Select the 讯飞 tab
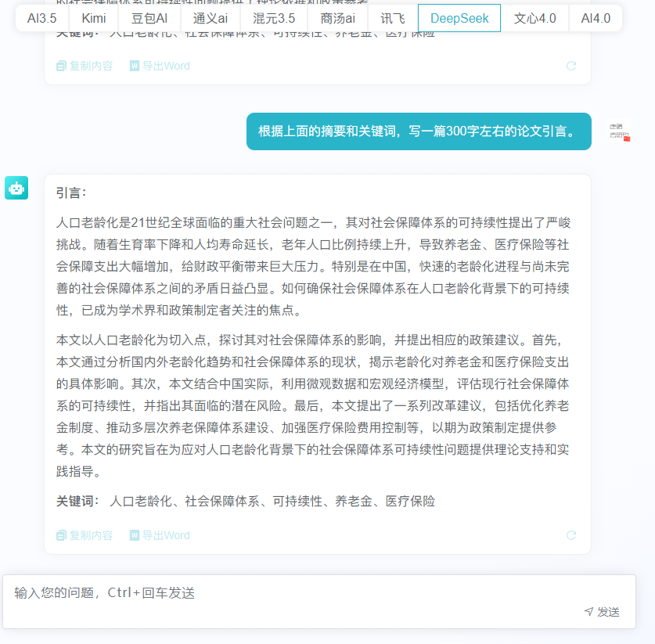655x644 pixels. [x=393, y=18]
